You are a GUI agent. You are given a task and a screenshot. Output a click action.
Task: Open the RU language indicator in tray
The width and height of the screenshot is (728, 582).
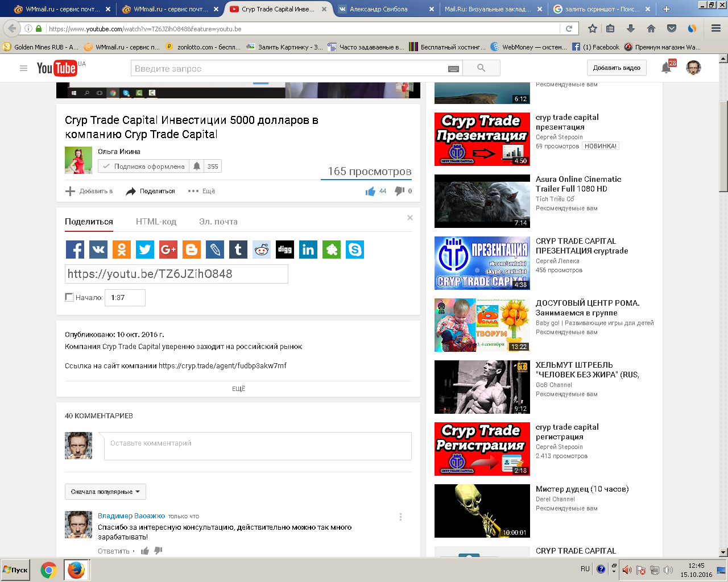click(585, 569)
